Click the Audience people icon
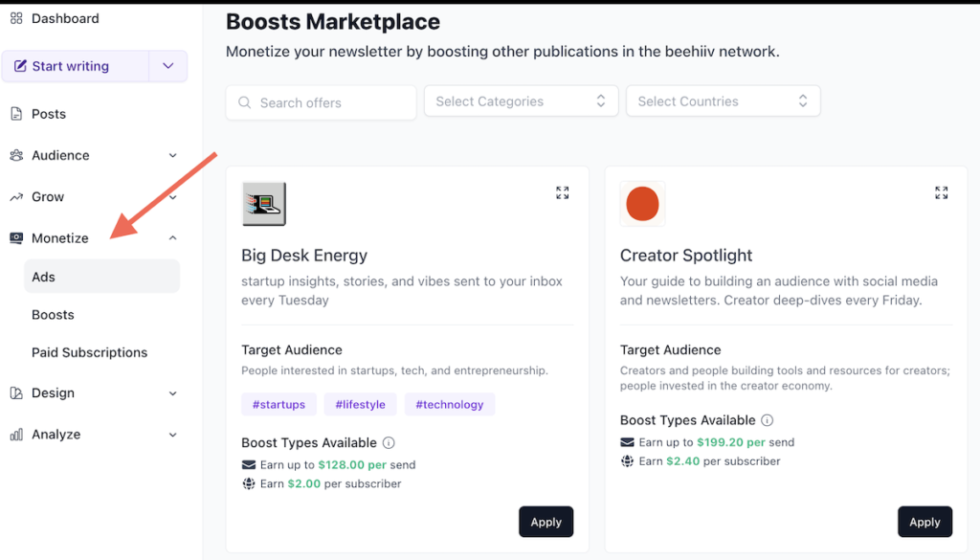Viewport: 980px width, 560px height. click(x=16, y=155)
